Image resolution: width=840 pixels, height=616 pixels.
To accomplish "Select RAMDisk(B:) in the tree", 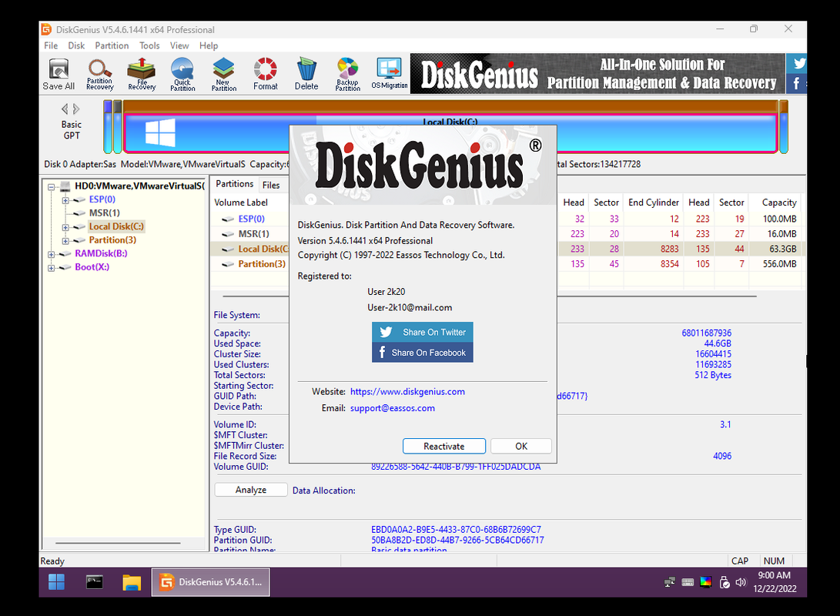I will pos(102,253).
